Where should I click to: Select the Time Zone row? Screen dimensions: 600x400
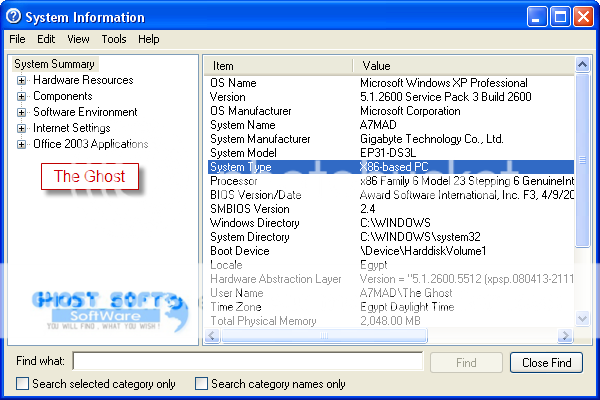391,307
